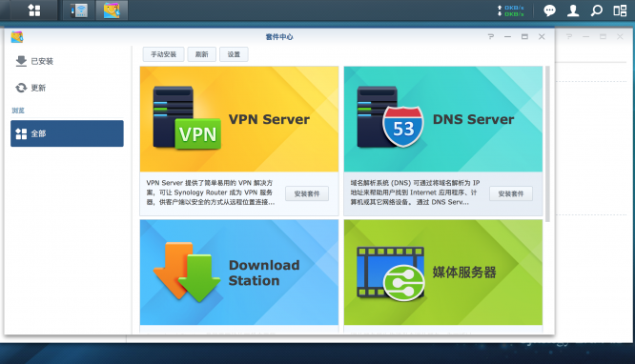Click the Download Station arrows icon

click(187, 272)
